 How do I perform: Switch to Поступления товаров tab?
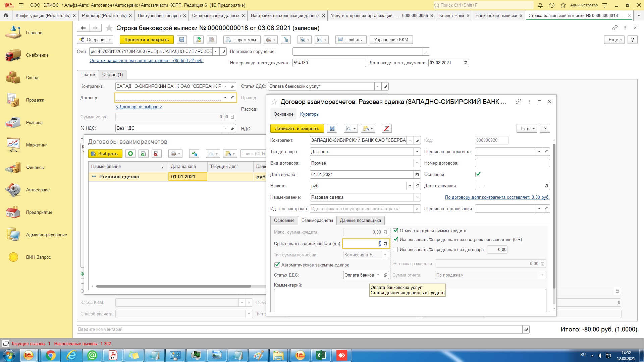(x=159, y=16)
